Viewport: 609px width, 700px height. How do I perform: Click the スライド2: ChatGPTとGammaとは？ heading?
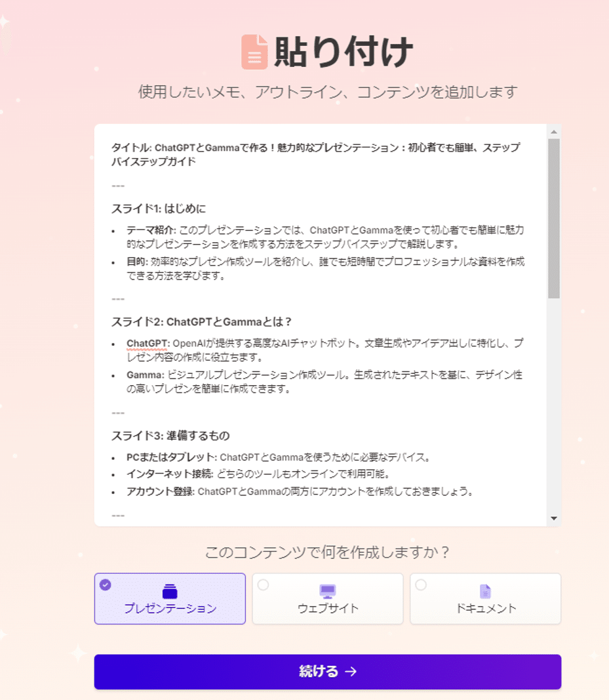[x=201, y=322]
